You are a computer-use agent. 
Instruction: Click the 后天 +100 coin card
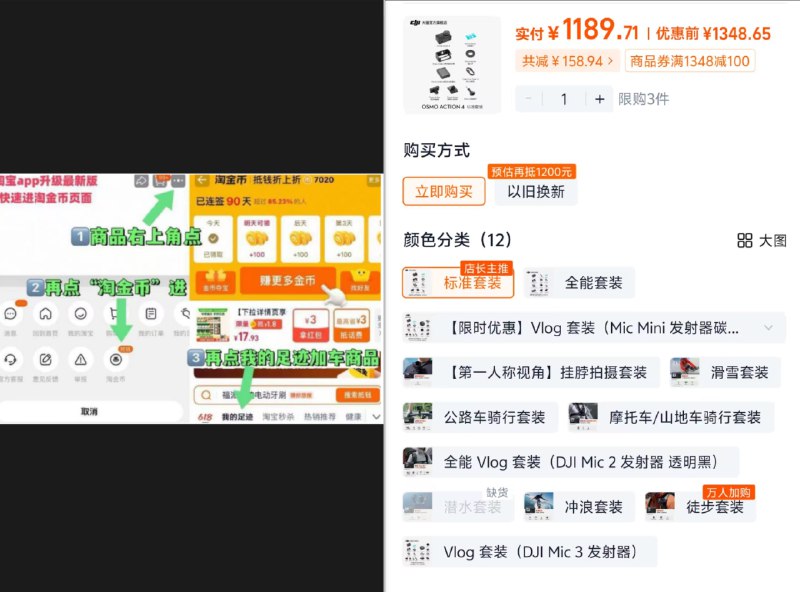[301, 238]
